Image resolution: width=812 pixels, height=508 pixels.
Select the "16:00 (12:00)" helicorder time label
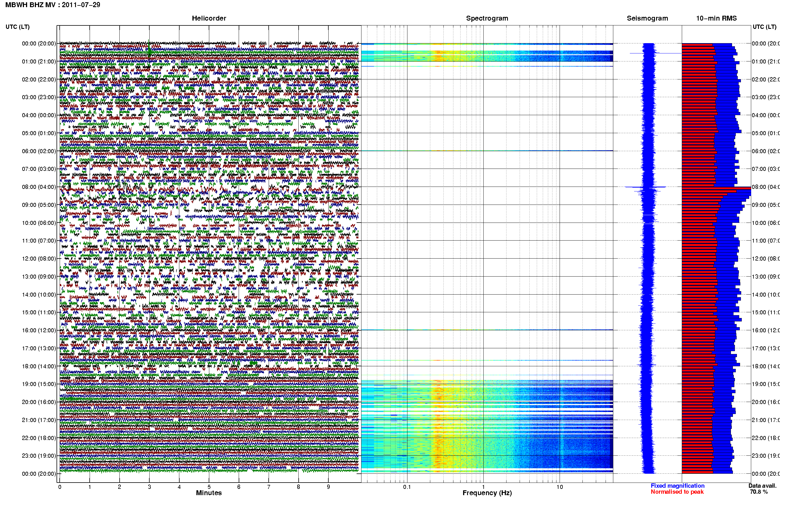[39, 330]
